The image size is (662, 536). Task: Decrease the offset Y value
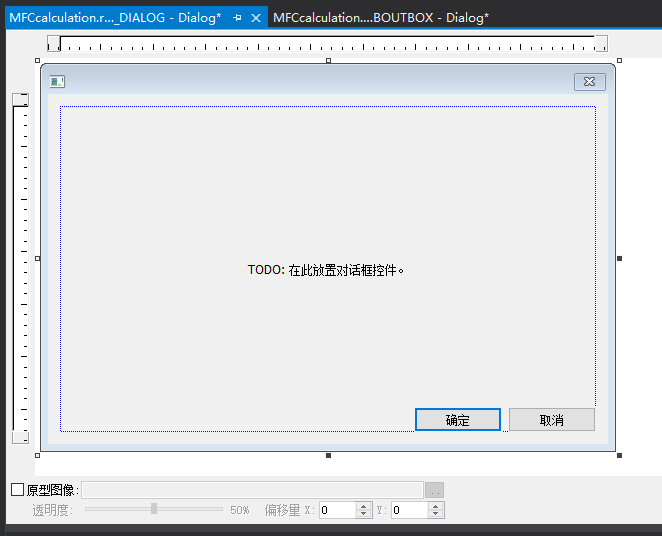coord(435,514)
